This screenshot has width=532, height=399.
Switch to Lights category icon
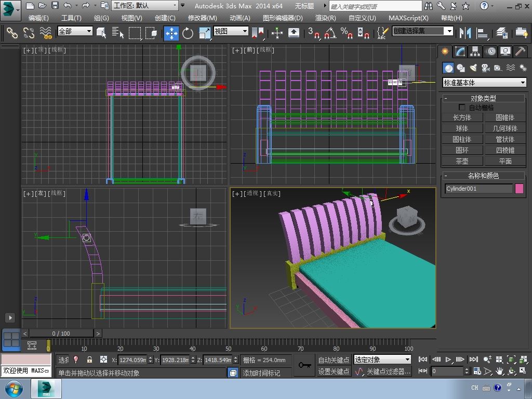point(473,68)
